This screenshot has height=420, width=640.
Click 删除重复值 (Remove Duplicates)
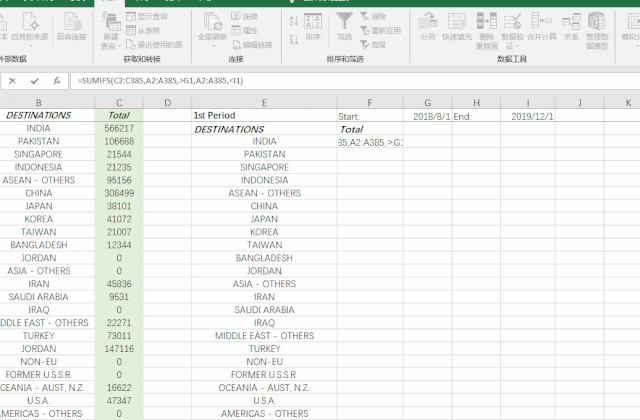pyautogui.click(x=487, y=31)
